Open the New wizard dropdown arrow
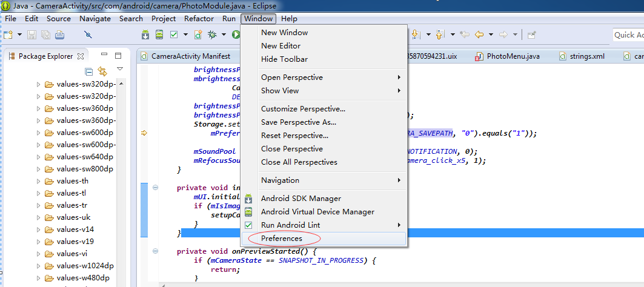644x287 pixels. point(19,35)
